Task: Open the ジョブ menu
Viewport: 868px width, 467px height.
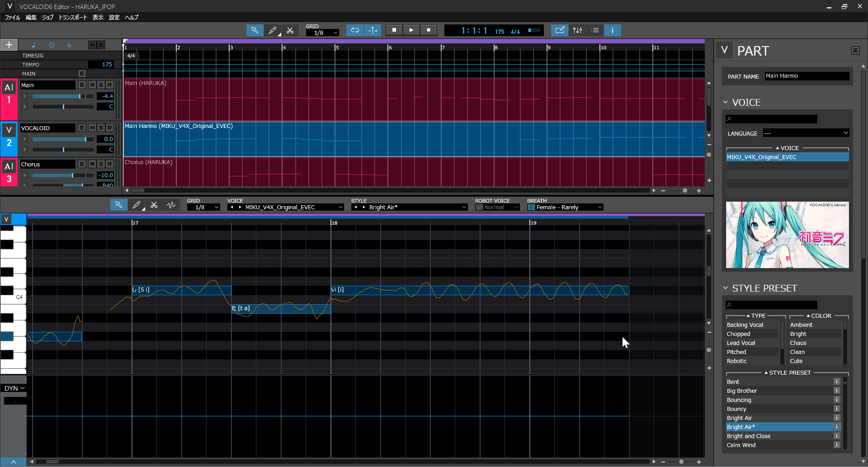Action: pos(47,17)
